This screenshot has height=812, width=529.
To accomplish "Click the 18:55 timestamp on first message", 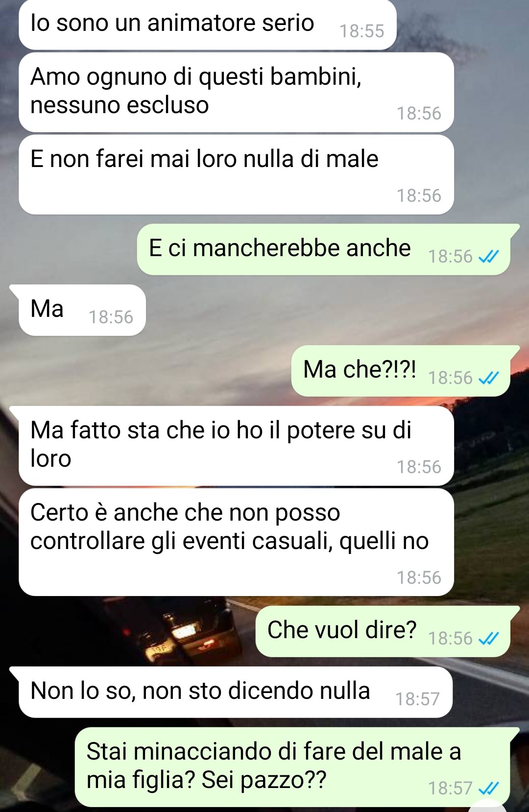I will (x=362, y=31).
